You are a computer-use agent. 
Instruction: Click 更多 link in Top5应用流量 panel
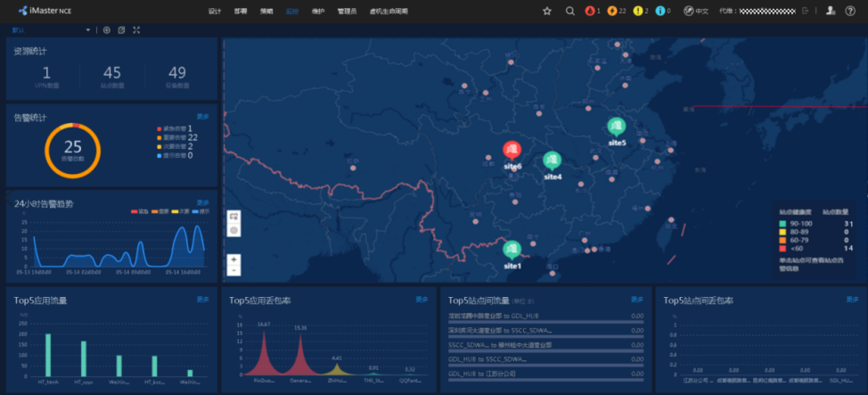coord(202,300)
